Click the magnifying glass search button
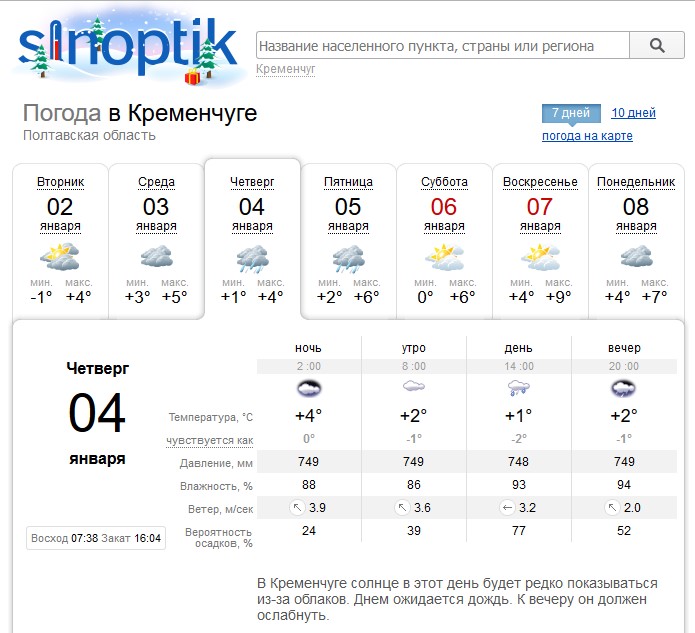The image size is (695, 633). tap(657, 46)
